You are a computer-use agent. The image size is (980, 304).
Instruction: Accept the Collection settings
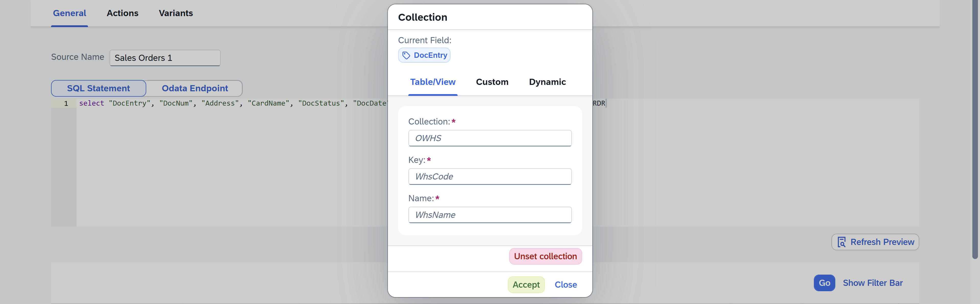[x=526, y=285]
